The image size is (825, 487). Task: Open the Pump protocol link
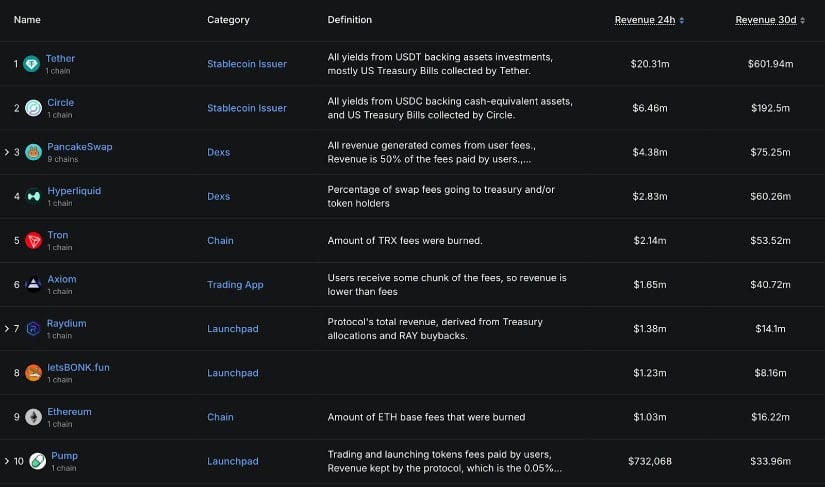tap(64, 456)
